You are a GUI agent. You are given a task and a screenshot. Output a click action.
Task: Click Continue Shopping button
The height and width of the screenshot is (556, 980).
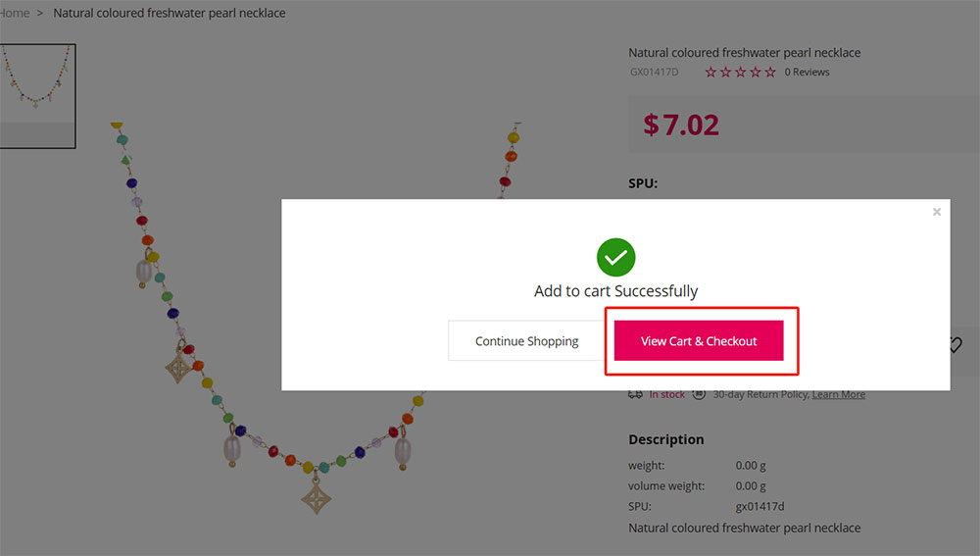(526, 341)
